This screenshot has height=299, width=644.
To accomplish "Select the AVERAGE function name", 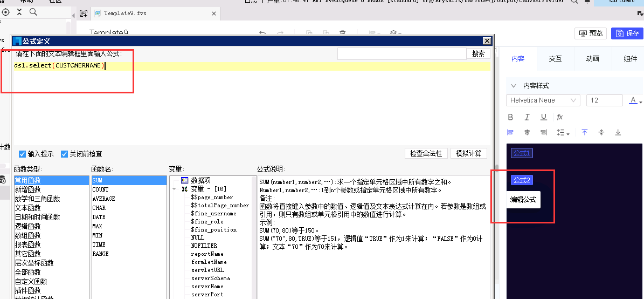I will (x=129, y=199).
